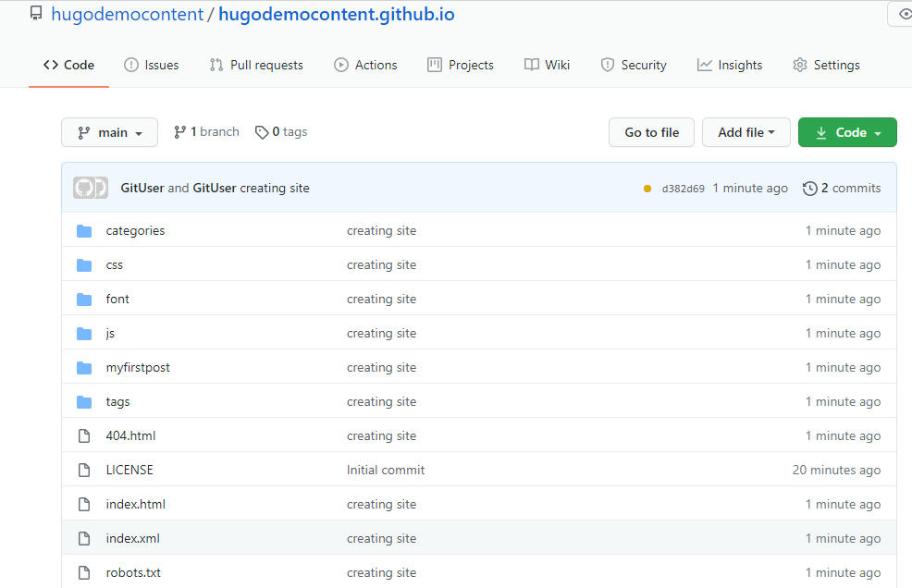Open the folder icon beside css
912x588 pixels.
coord(84,264)
